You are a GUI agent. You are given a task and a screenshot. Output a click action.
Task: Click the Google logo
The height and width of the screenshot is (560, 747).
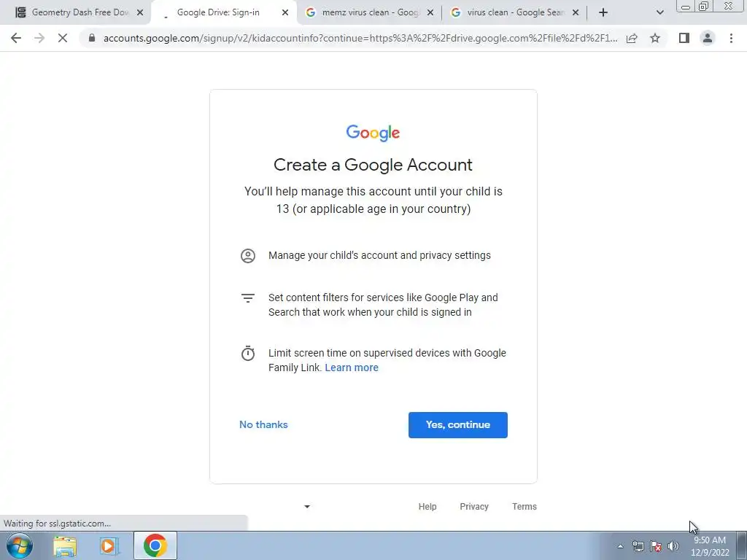373,133
